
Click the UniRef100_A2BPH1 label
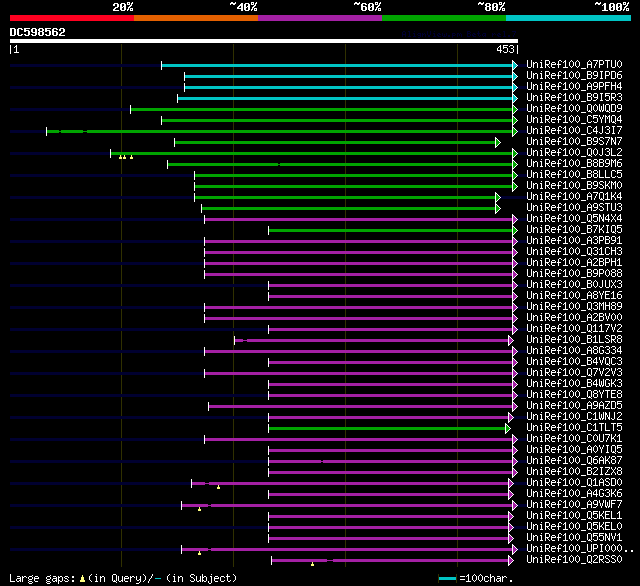[x=574, y=263]
